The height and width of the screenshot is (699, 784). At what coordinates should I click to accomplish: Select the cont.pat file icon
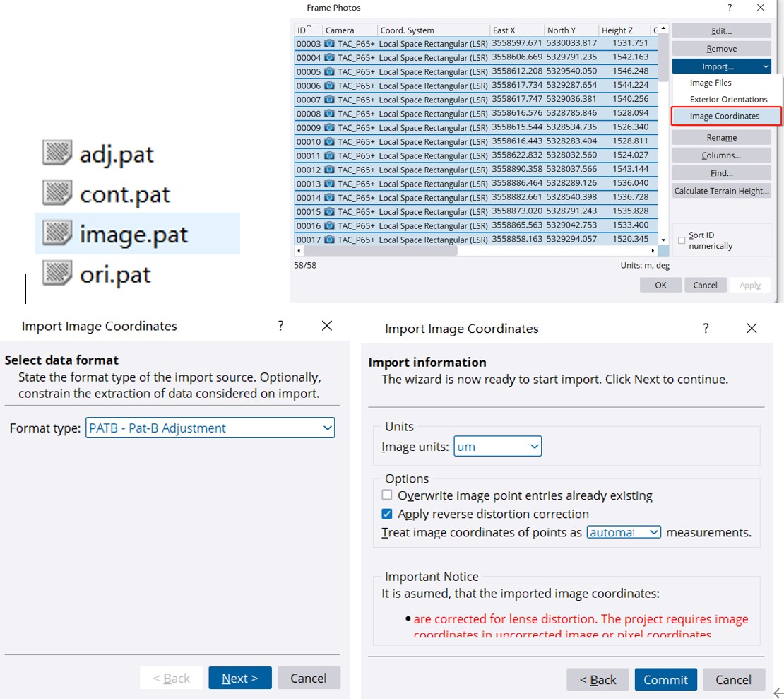point(58,194)
